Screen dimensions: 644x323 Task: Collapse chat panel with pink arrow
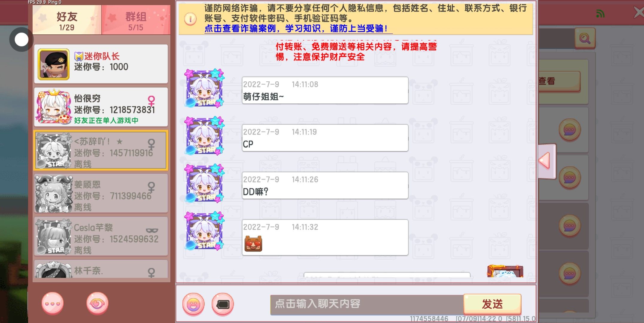[x=547, y=161]
